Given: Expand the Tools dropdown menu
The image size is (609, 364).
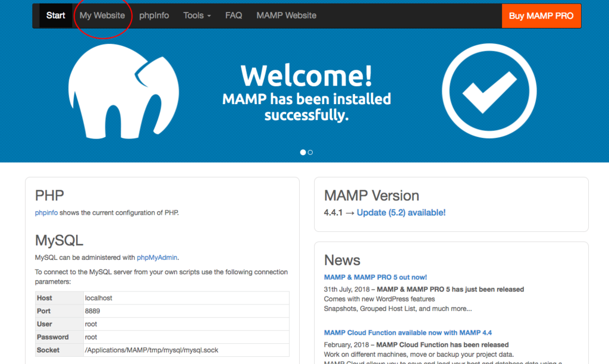Looking at the screenshot, I should [197, 15].
